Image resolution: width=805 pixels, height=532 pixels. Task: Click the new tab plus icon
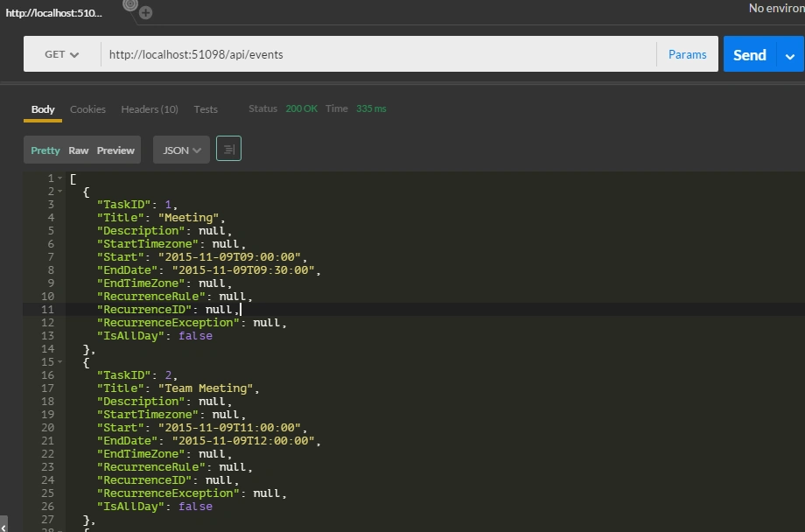pyautogui.click(x=146, y=13)
